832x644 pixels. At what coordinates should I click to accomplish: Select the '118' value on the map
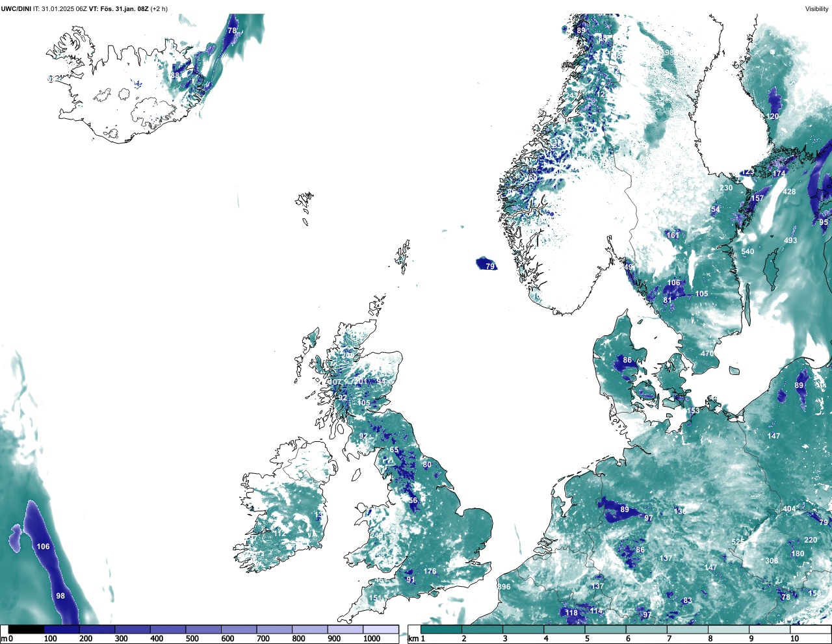point(571,613)
